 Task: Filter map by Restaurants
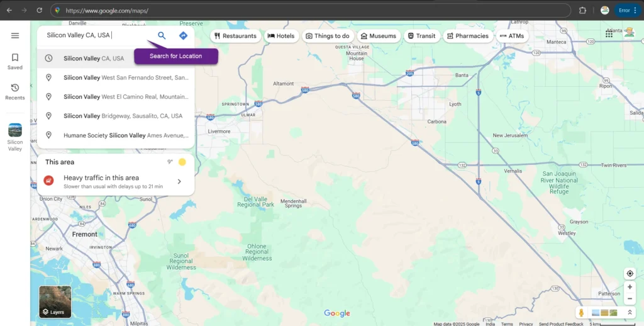(235, 36)
